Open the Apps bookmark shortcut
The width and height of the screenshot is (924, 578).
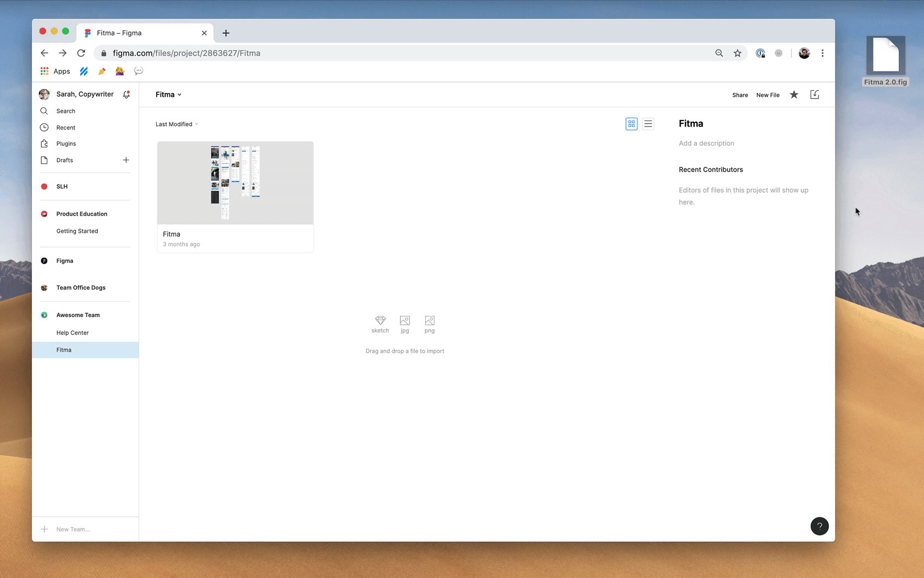tap(55, 71)
